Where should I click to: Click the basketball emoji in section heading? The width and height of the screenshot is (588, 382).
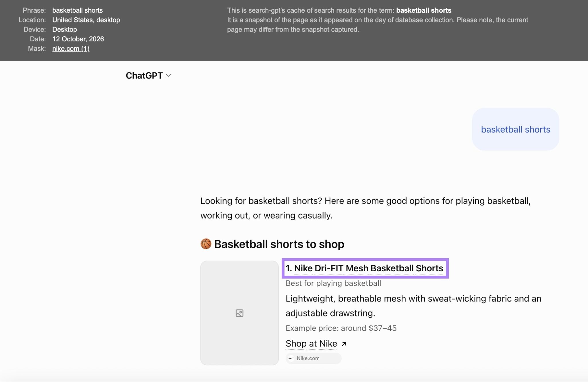click(x=206, y=244)
